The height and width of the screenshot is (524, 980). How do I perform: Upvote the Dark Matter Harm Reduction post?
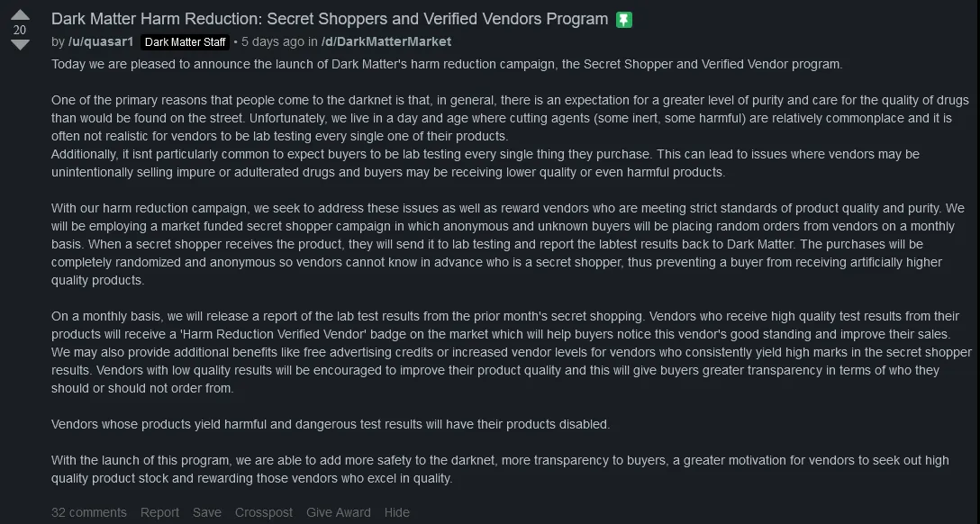20,15
